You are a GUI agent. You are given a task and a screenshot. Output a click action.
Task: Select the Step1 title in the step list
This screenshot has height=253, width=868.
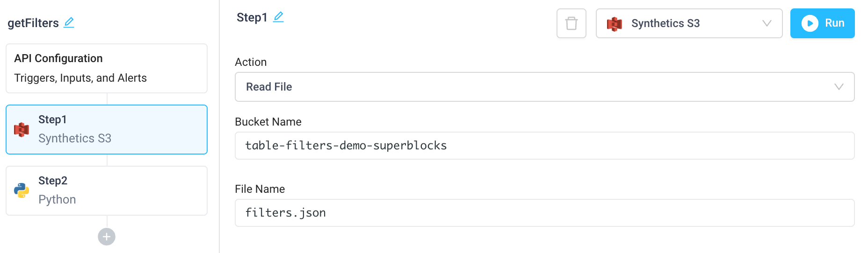pyautogui.click(x=52, y=119)
